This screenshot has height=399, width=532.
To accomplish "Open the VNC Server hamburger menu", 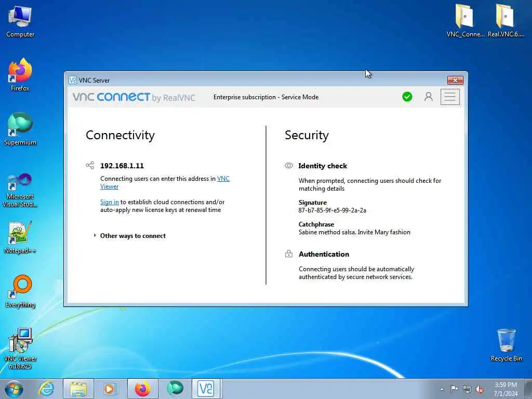I will tap(450, 97).
